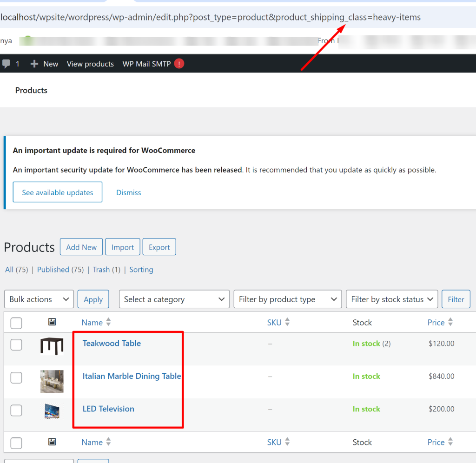Open the Select a category dropdown
This screenshot has height=463, width=476.
[174, 299]
